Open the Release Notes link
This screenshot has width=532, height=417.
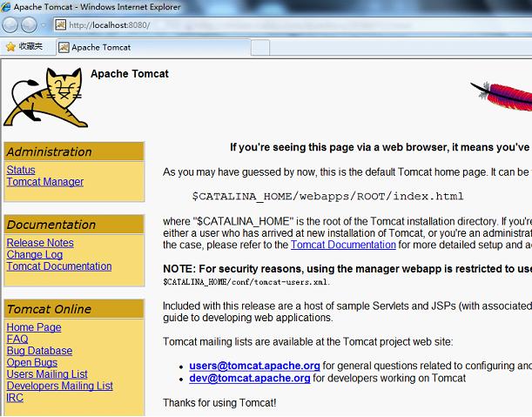click(x=40, y=243)
